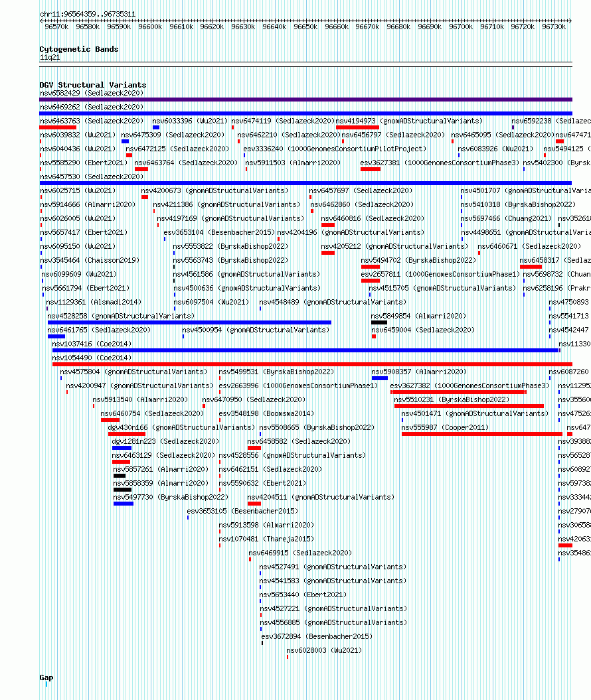Click the 96700k ruler position
Image resolution: width=591 pixels, height=700 pixels.
coord(461,27)
